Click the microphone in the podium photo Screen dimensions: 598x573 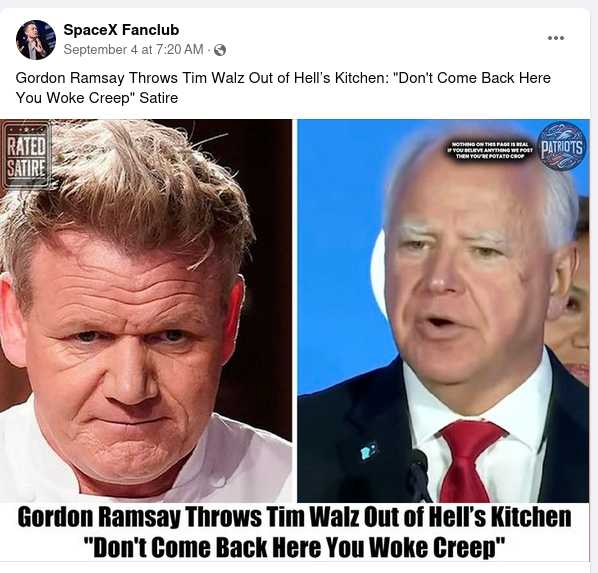pyautogui.click(x=419, y=474)
